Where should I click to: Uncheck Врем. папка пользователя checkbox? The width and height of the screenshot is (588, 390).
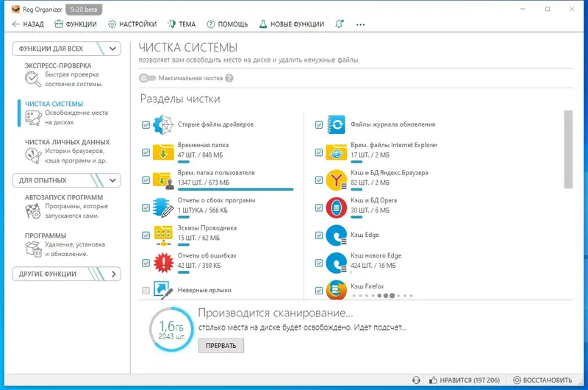tap(146, 180)
